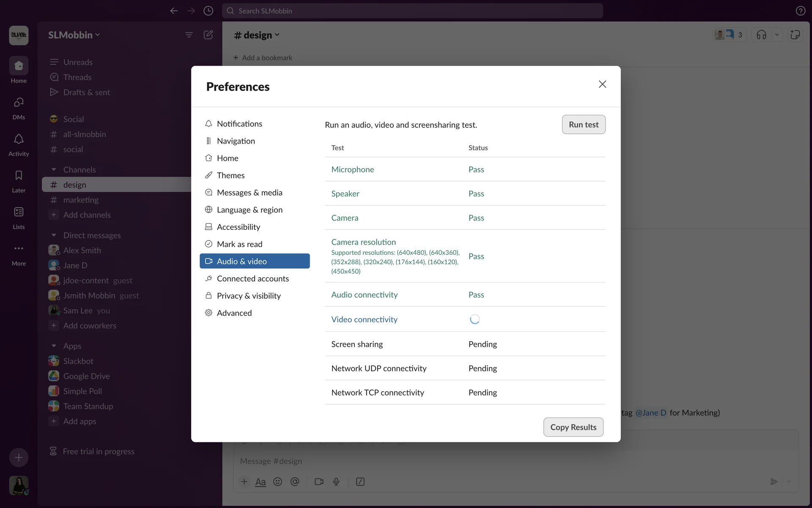Screen dimensions: 812x508
Task: Open huddle options chevron dropdown
Action: coord(777,35)
